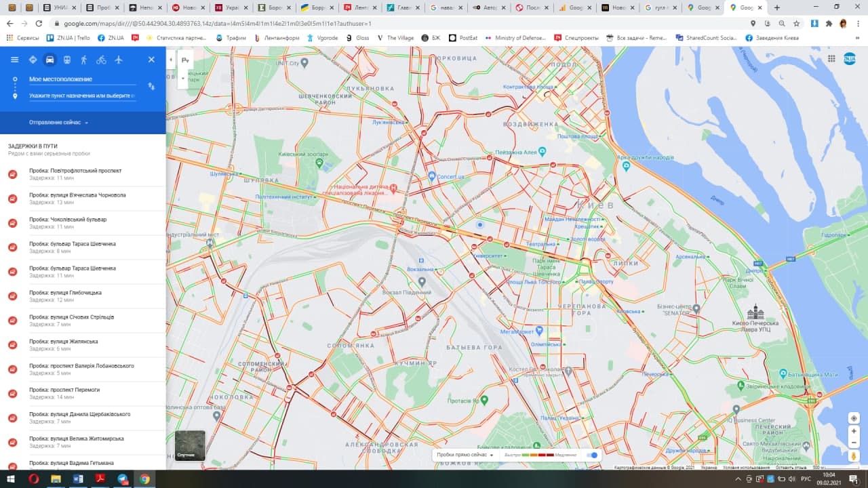
Task: Choose the cycling travel mode icon
Action: point(101,60)
